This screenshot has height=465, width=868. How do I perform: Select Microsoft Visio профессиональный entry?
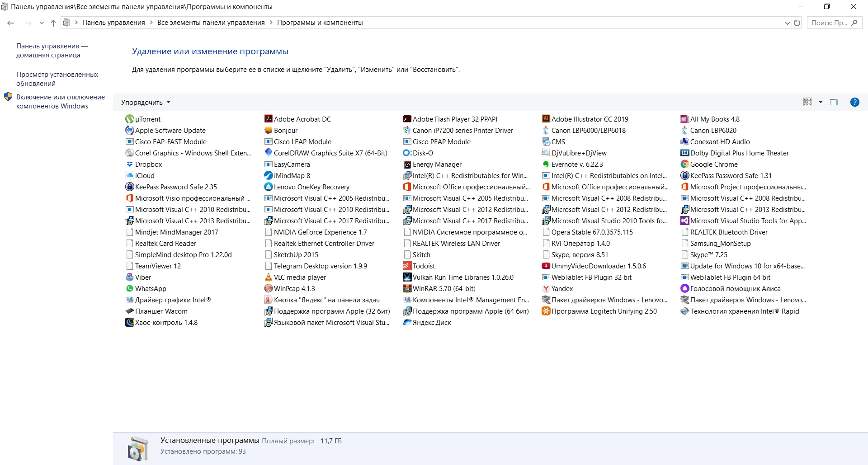[188, 198]
